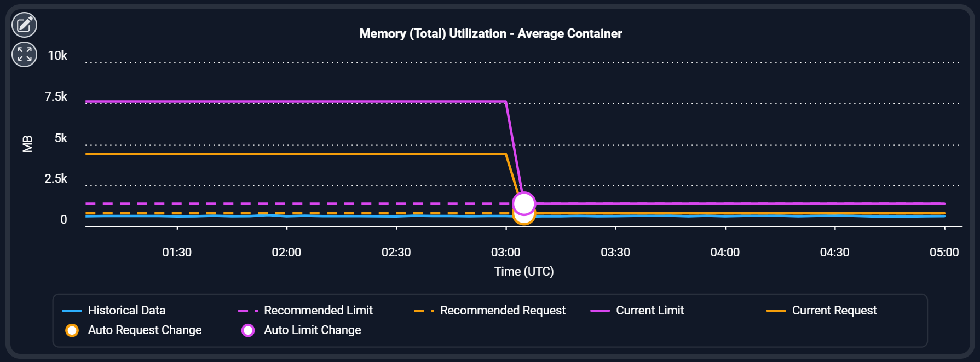The height and width of the screenshot is (362, 980).
Task: Toggle Historical Data series in legend
Action: pos(126,311)
